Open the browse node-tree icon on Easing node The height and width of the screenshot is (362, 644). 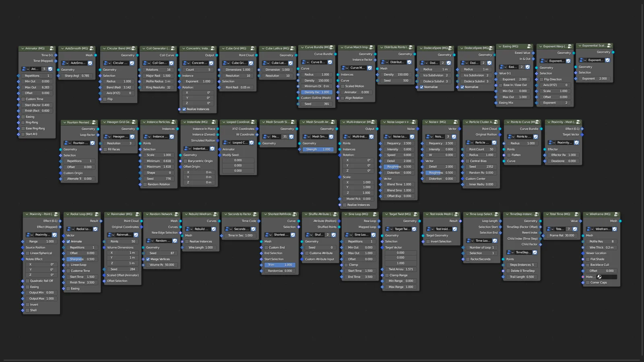pos(502,67)
